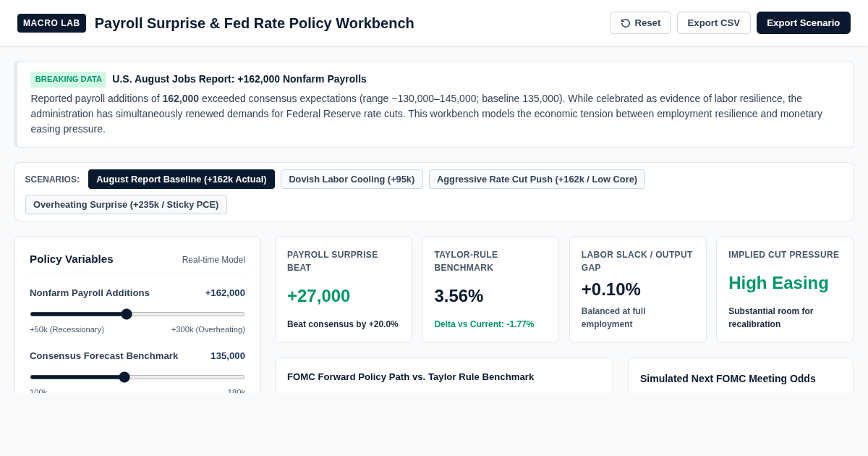Adjust the Nonfarm Payroll Additions slider

tap(137, 314)
